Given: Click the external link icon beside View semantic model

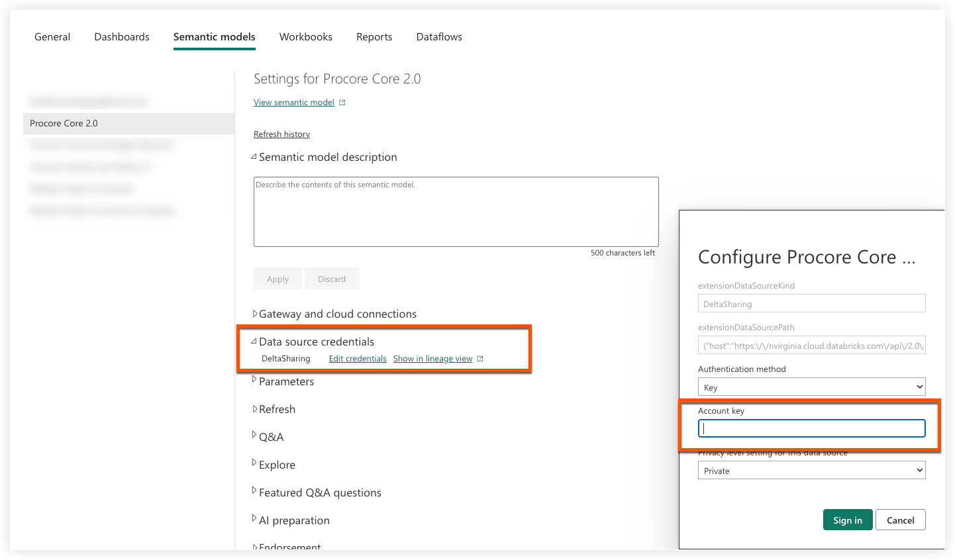Looking at the screenshot, I should (342, 102).
